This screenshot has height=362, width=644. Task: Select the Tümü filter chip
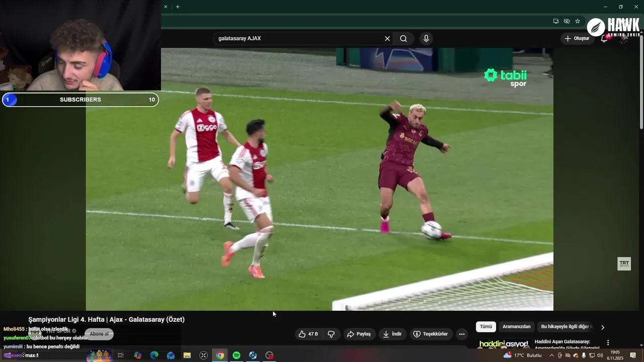tap(486, 327)
